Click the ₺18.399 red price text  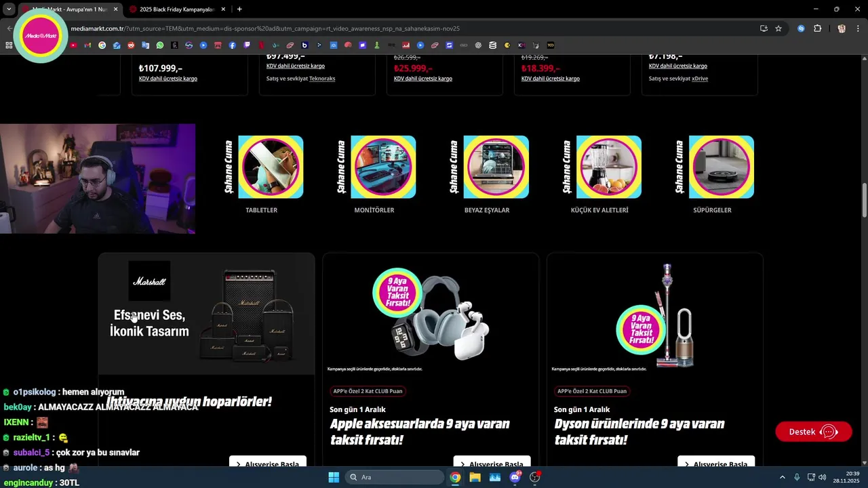540,68
